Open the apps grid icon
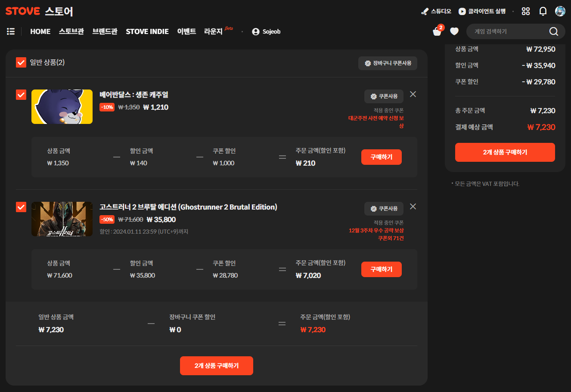The width and height of the screenshot is (571, 392). tap(526, 11)
